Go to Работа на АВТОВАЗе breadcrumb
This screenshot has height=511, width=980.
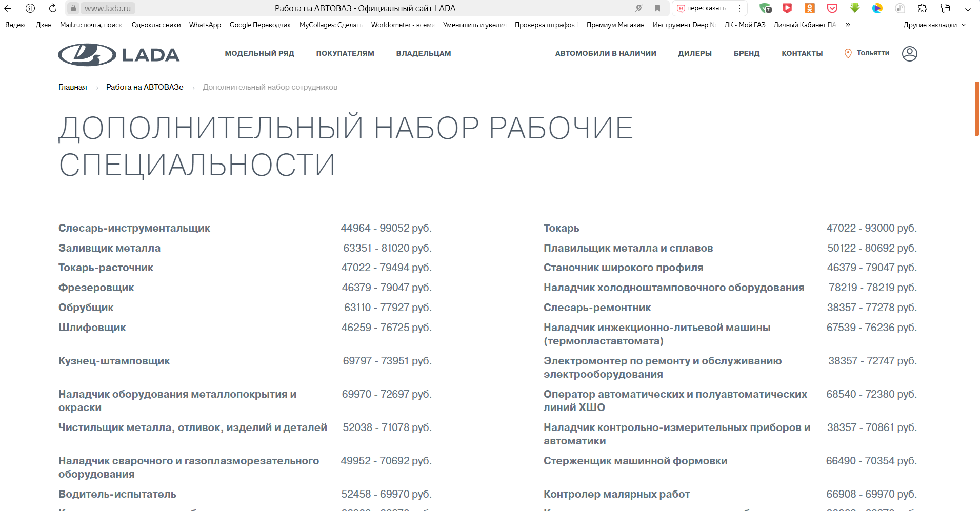(x=145, y=87)
